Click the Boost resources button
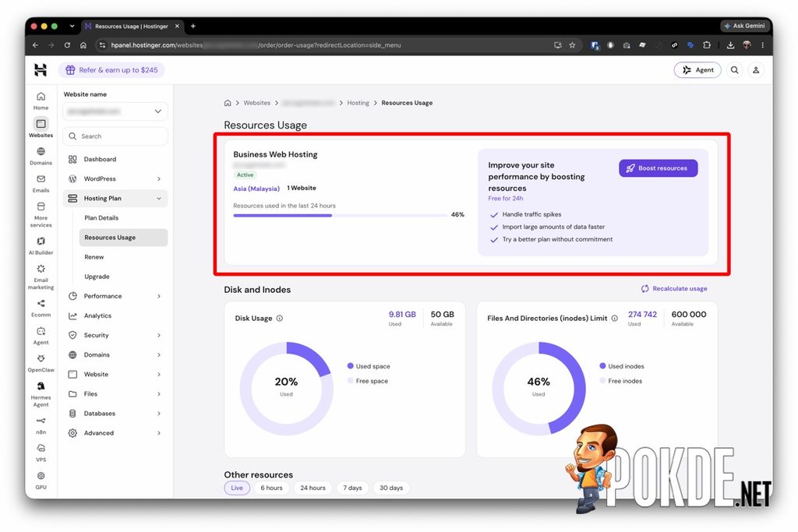798x532 pixels. pos(658,168)
